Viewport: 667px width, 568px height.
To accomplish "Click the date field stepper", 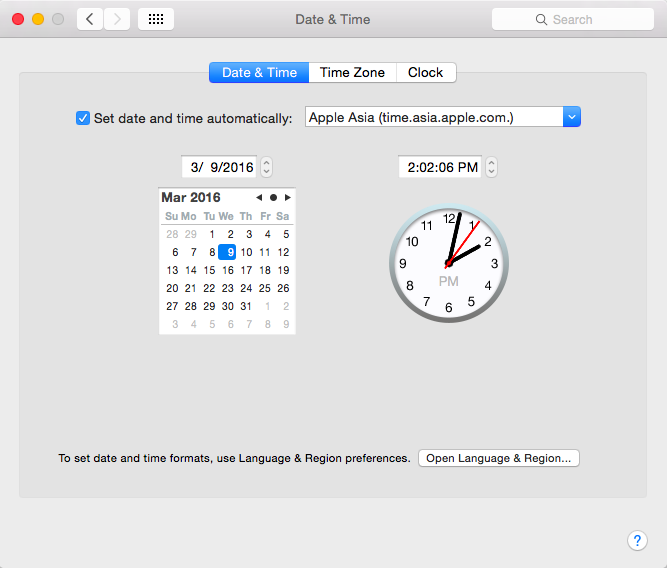I will click(x=266, y=167).
